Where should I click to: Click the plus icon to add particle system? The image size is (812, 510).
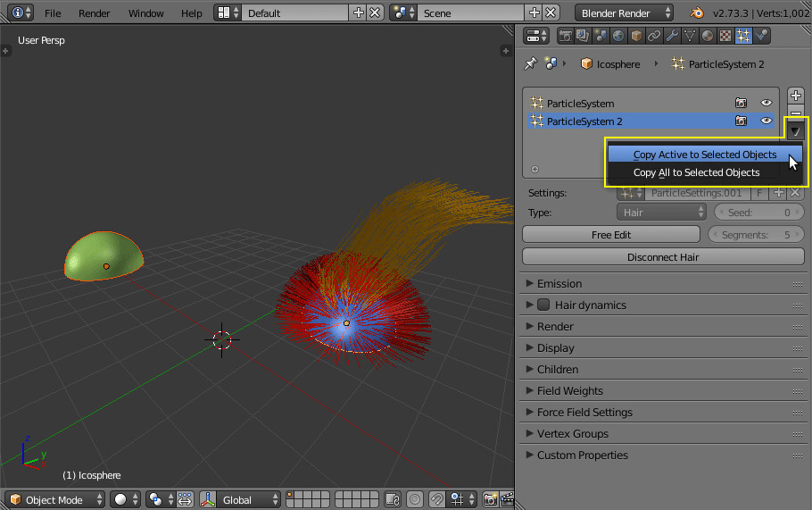click(796, 96)
